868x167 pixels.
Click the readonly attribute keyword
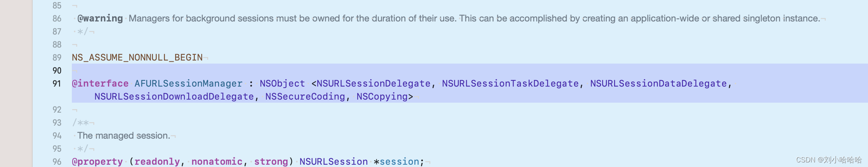157,162
